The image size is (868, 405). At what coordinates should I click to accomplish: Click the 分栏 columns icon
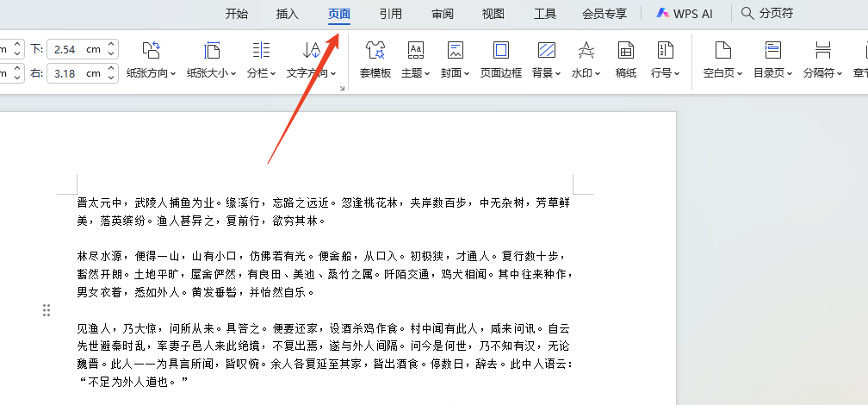(x=261, y=50)
